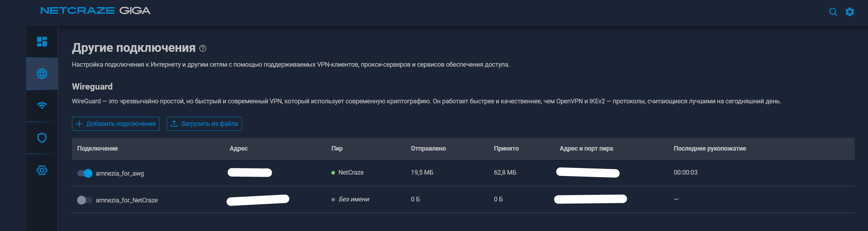Click the Отправлено column header
This screenshot has height=231, width=868.
428,148
